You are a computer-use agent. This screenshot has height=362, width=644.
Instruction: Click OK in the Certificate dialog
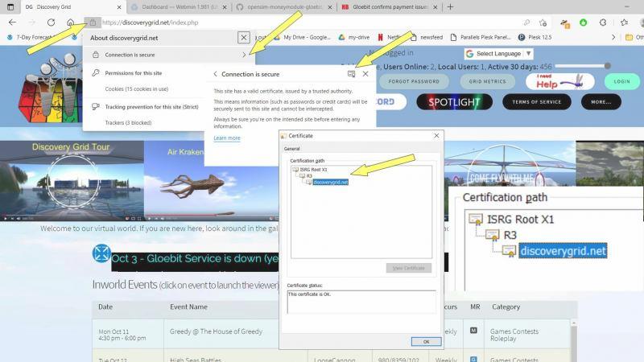point(427,341)
